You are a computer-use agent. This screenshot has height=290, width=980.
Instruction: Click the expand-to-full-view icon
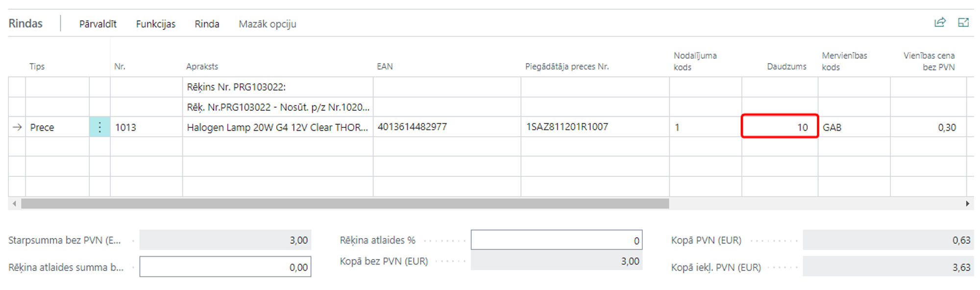point(963,23)
